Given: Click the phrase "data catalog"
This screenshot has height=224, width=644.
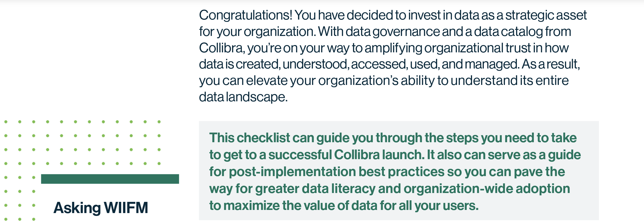Looking at the screenshot, I should pyautogui.click(x=508, y=32).
